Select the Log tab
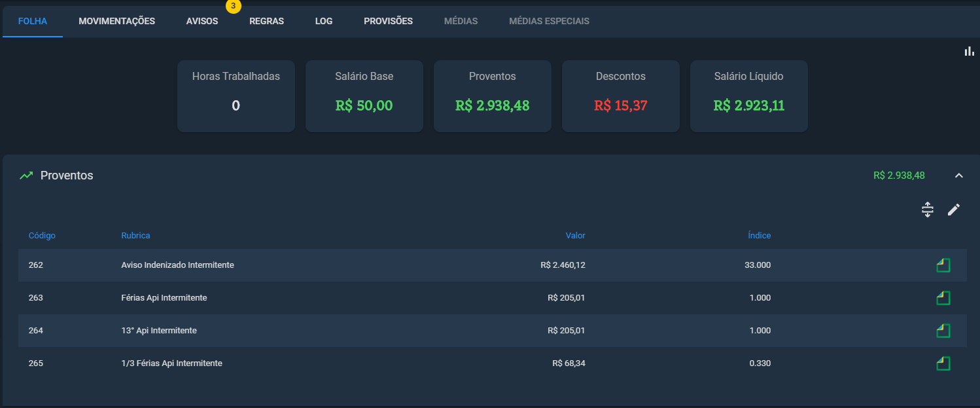Screen dimensions: 980x408 (324, 21)
